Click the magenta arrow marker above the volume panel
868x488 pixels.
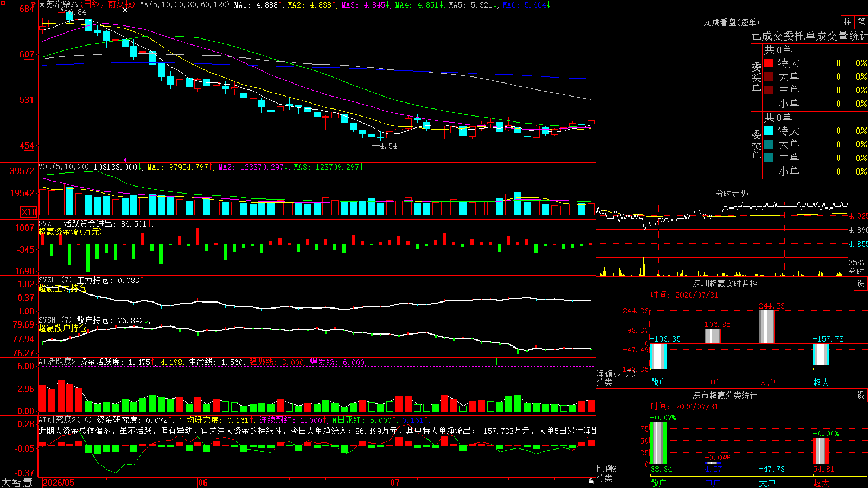(x=124, y=160)
